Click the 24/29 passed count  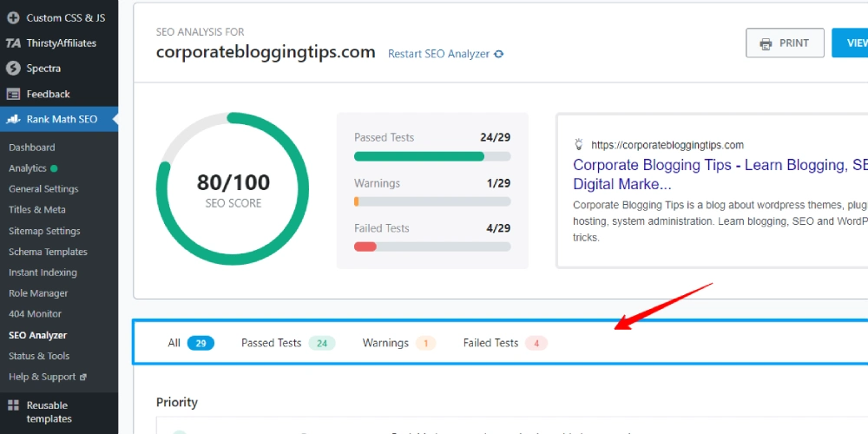495,138
